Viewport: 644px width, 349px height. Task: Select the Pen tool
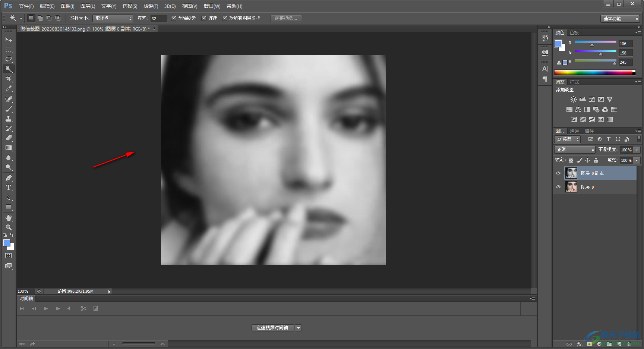click(9, 178)
